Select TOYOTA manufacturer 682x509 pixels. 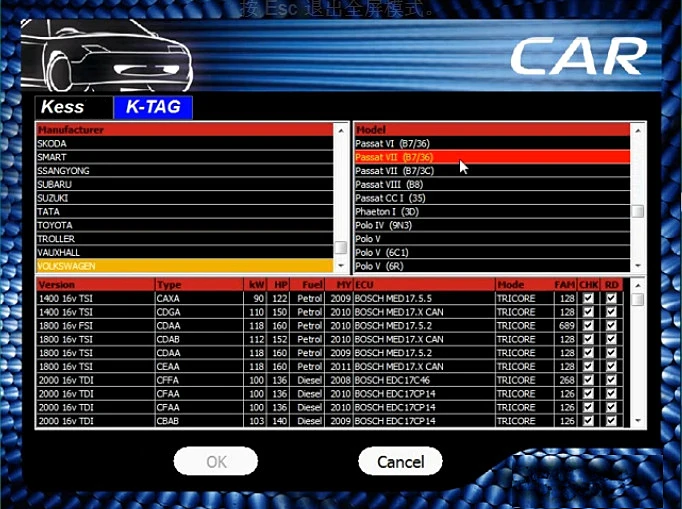(185, 225)
